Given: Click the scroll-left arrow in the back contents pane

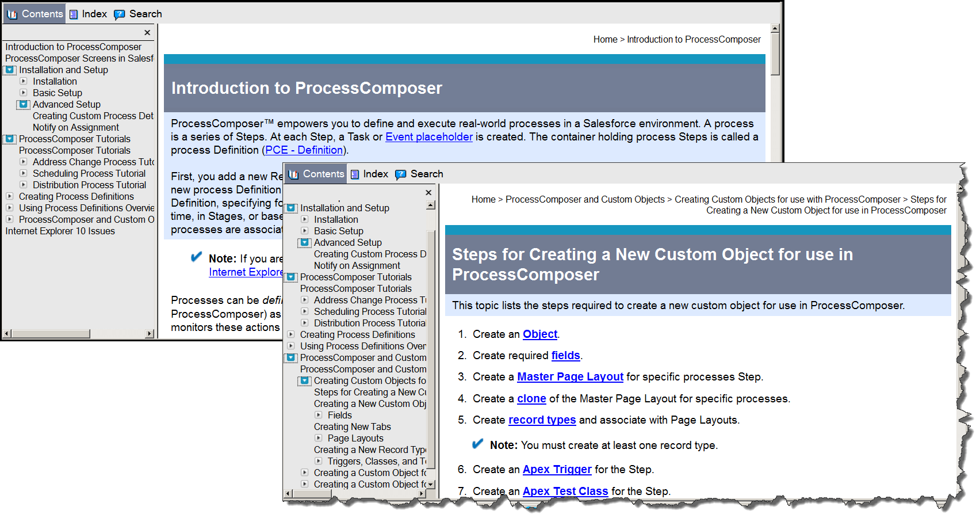Looking at the screenshot, I should pos(7,334).
